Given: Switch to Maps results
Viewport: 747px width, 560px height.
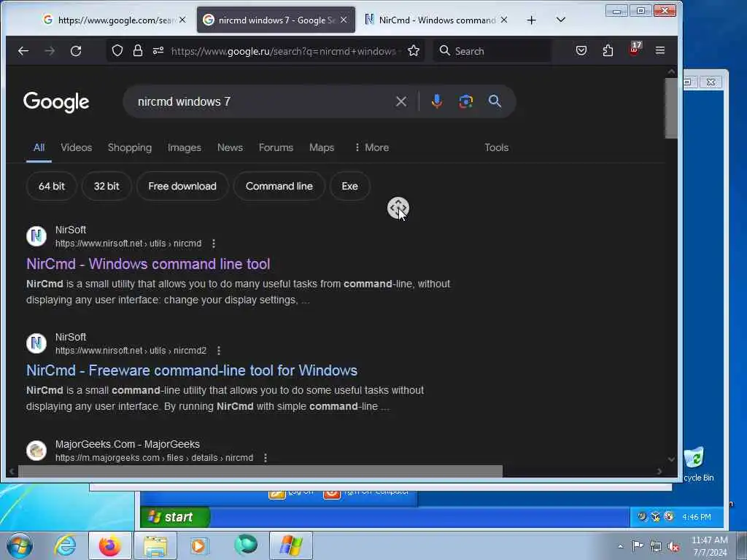Looking at the screenshot, I should click(x=322, y=147).
